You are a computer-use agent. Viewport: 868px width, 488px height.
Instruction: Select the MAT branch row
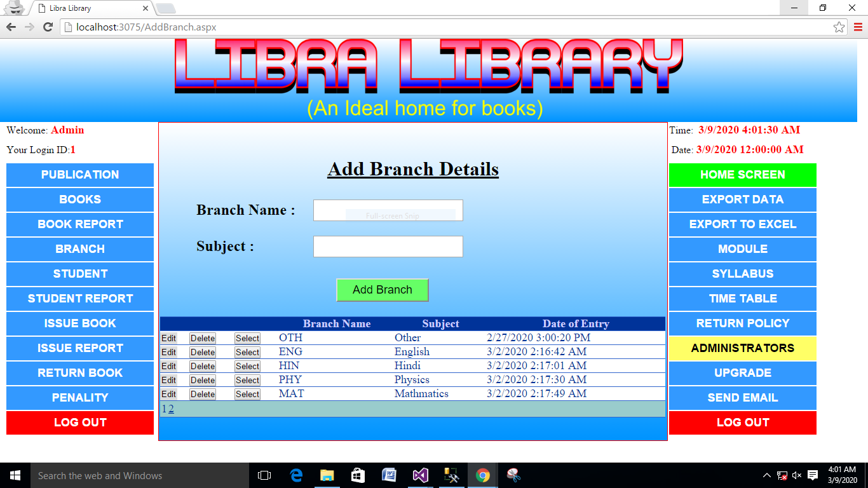[x=247, y=394]
